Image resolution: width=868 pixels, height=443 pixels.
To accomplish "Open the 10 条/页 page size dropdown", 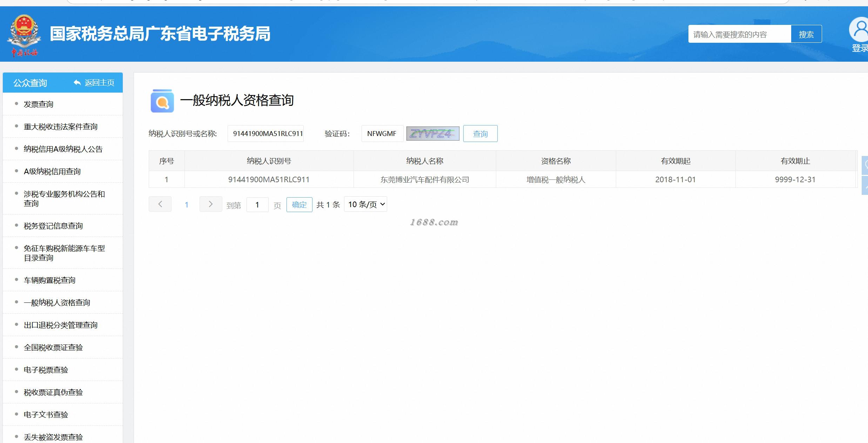I will (x=366, y=204).
